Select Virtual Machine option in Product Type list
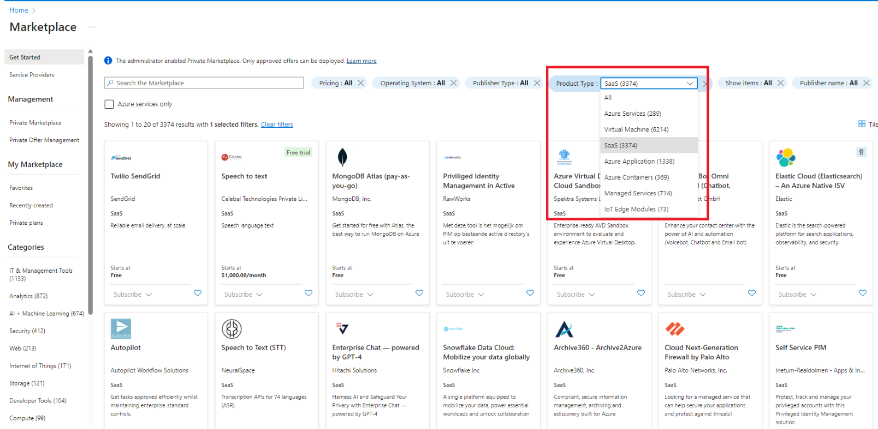This screenshot has height=429, width=878. pos(635,129)
